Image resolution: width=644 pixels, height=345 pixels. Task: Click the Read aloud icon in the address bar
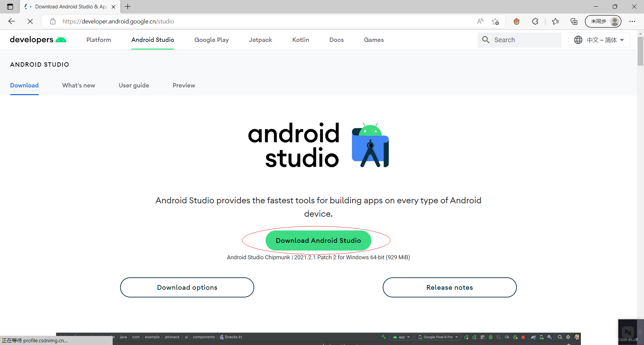[x=480, y=21]
